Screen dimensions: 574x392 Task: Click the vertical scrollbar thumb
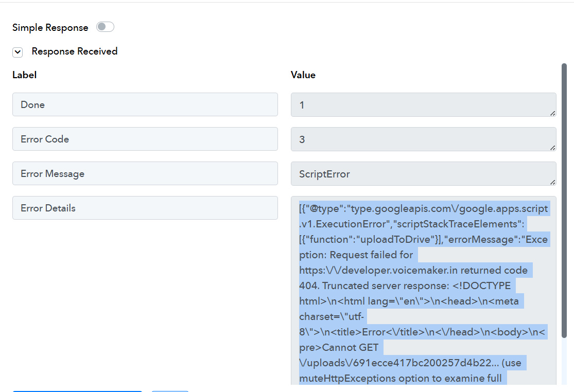564,201
